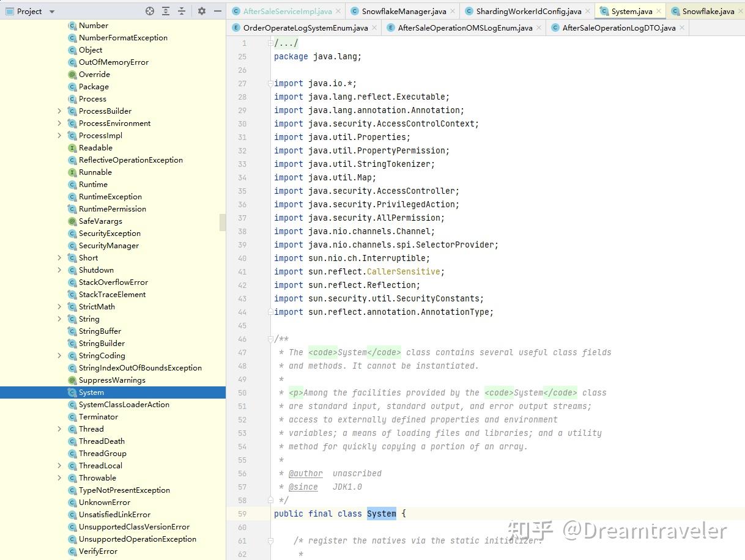
Task: Click the Project panel vertical scrollbar thumb
Action: point(223,222)
